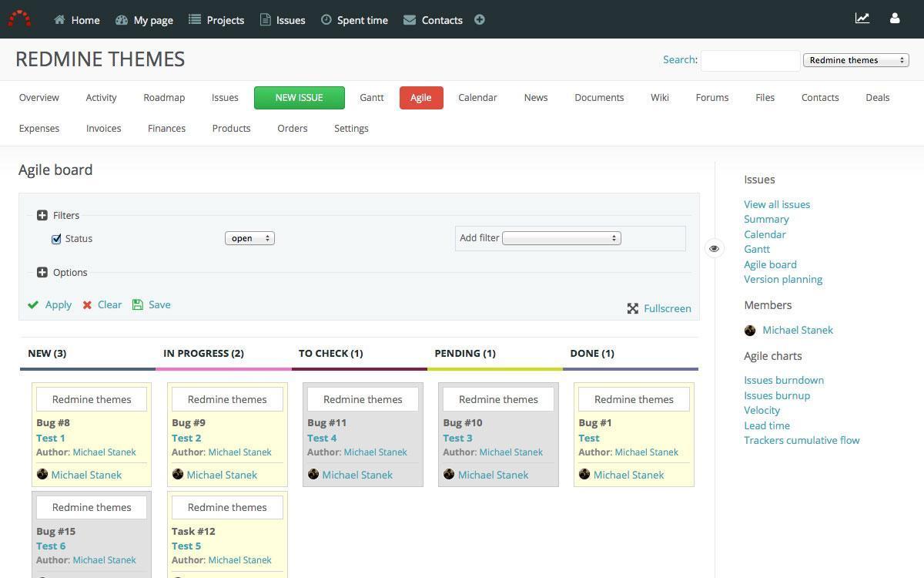924x578 pixels.
Task: Open Issues in top navigation
Action: click(x=283, y=20)
